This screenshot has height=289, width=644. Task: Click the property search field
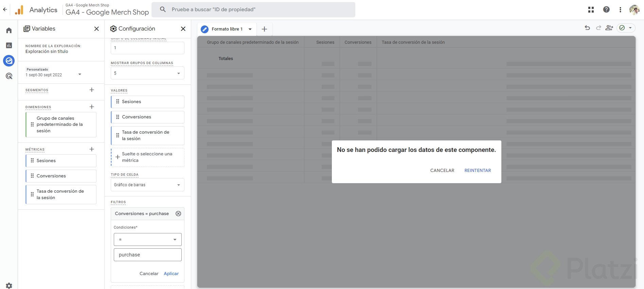pos(253,9)
